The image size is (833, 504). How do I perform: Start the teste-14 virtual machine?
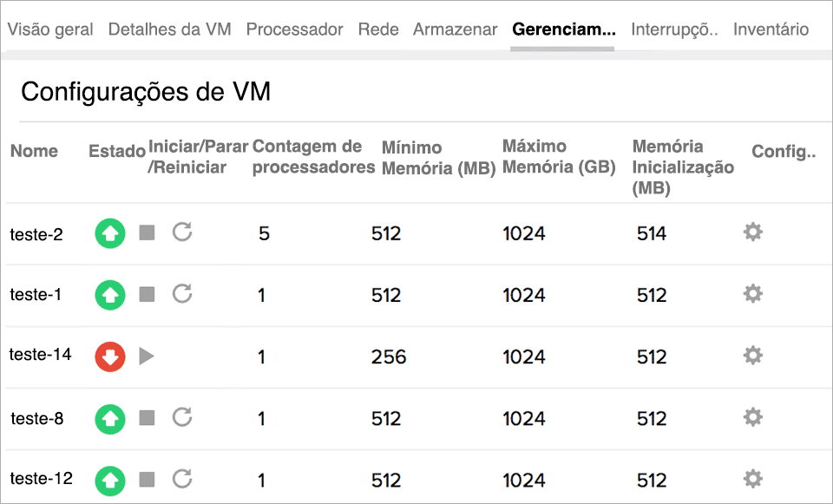point(148,356)
